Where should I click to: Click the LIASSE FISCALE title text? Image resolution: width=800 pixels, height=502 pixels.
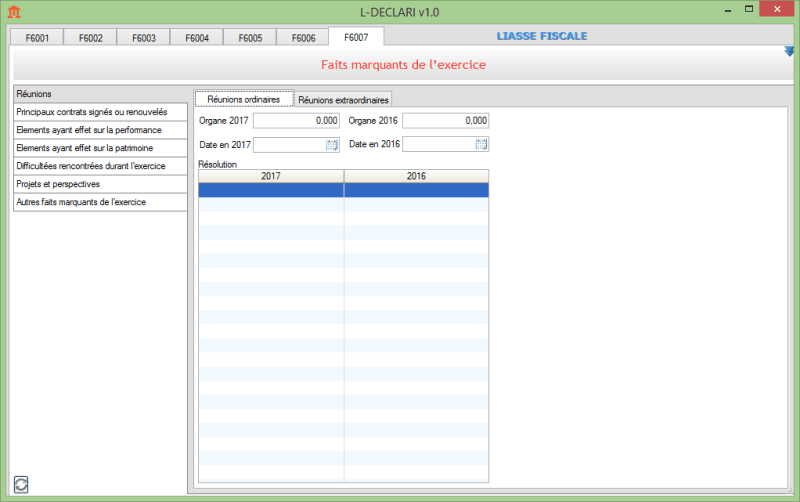[542, 36]
